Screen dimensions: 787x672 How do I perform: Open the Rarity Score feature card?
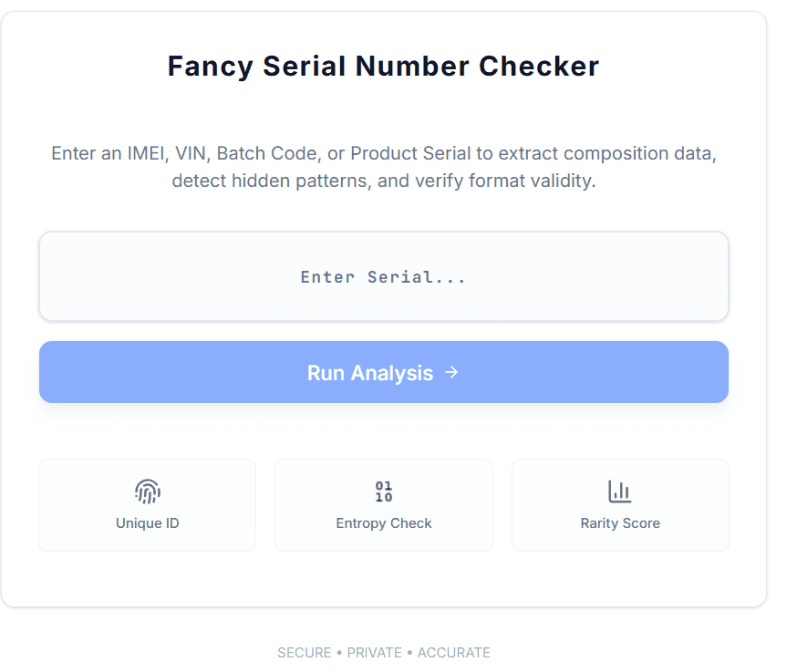(x=620, y=504)
